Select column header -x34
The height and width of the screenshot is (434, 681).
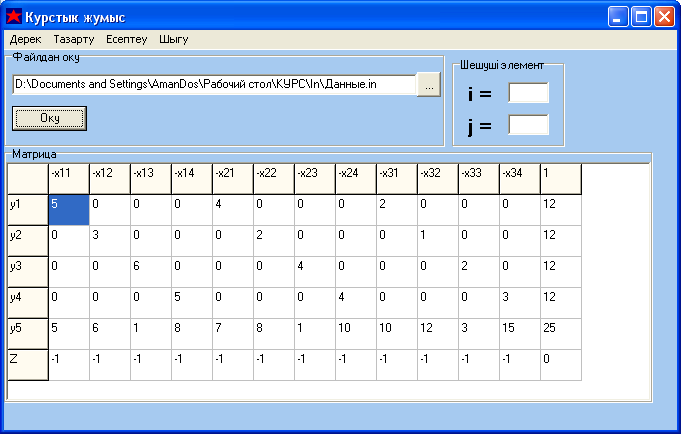[x=520, y=179]
